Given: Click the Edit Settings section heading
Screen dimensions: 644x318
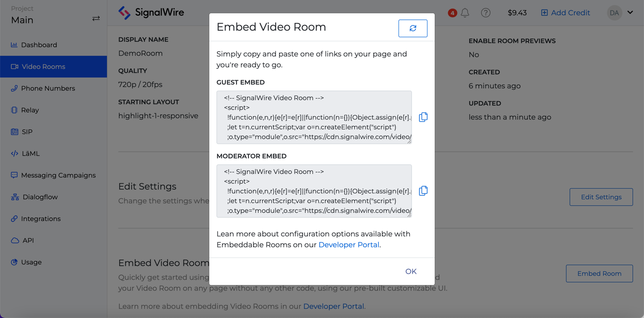Looking at the screenshot, I should [147, 186].
